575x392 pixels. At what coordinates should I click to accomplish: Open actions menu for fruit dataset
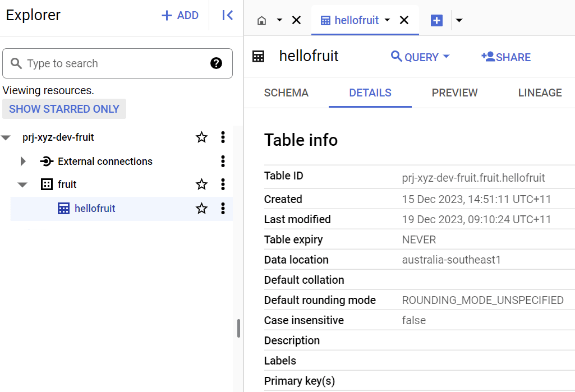coord(223,184)
